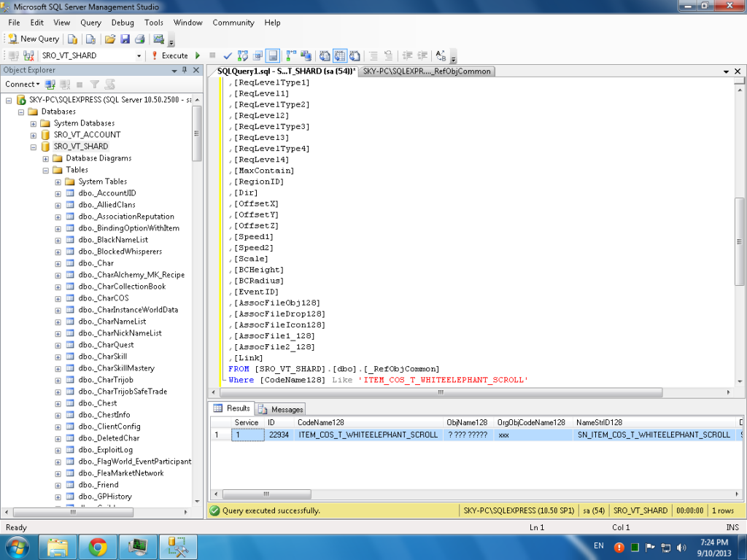The width and height of the screenshot is (747, 560).
Task: Click the CodeName128 column header
Action: (369, 422)
